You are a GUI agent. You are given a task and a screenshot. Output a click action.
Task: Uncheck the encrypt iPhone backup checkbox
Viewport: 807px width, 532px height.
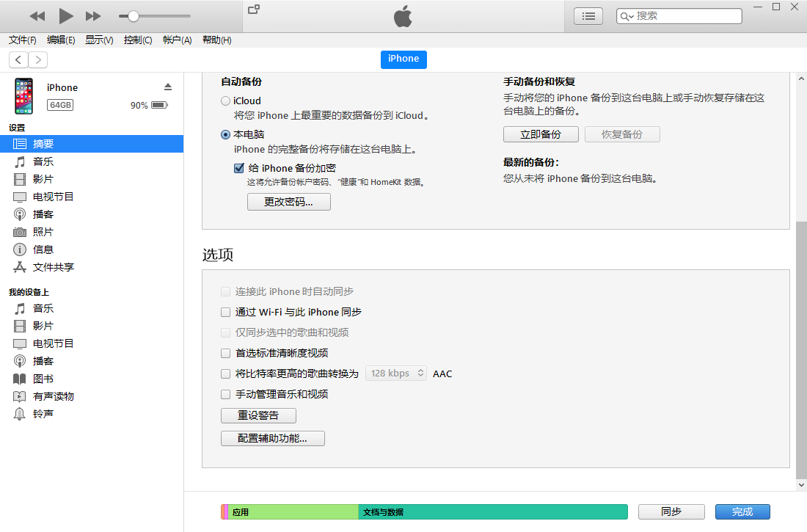239,168
